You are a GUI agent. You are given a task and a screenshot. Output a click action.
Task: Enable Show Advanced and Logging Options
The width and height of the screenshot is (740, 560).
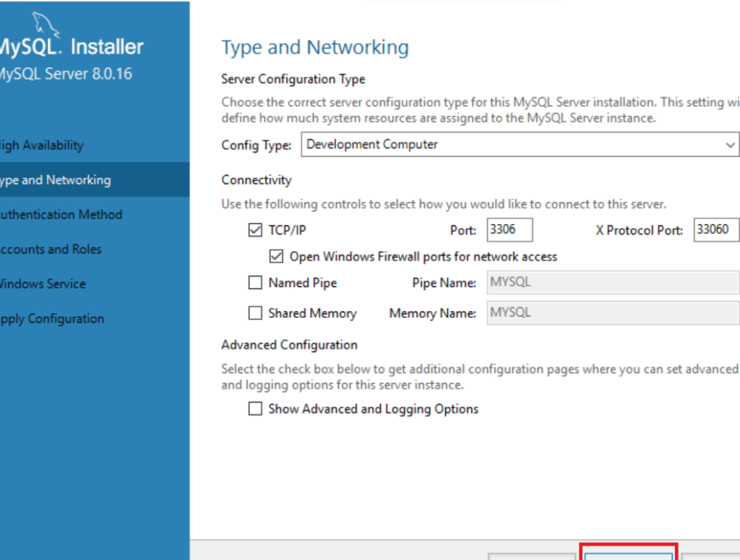point(255,408)
